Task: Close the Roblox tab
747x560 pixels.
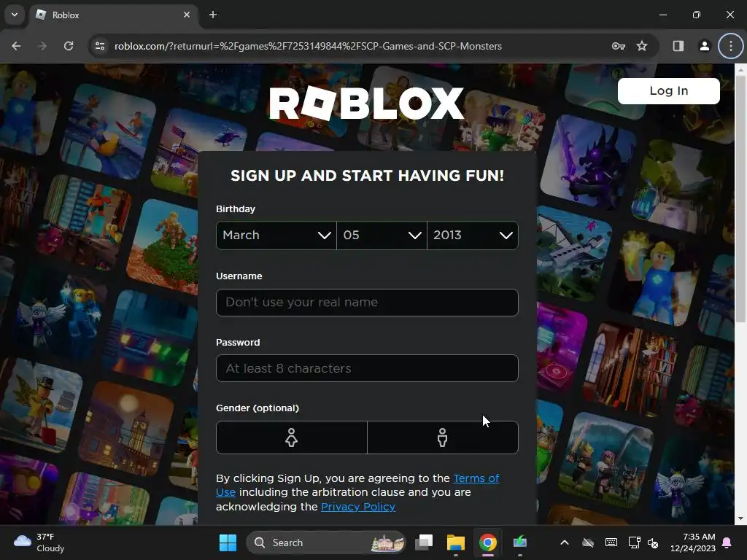Action: pos(187,15)
